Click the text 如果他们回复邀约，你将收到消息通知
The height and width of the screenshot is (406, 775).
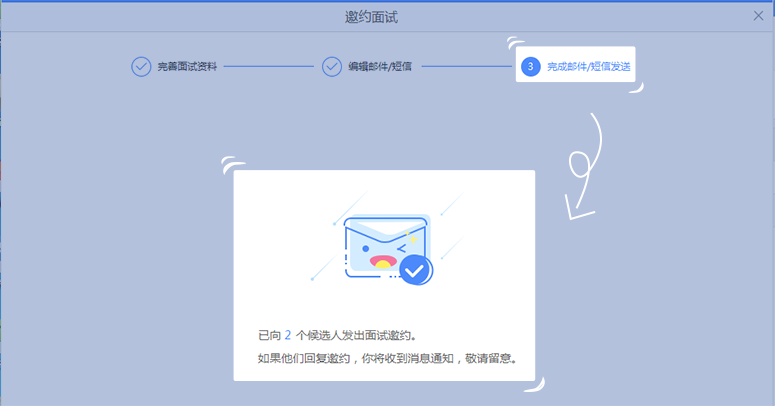tap(355, 359)
